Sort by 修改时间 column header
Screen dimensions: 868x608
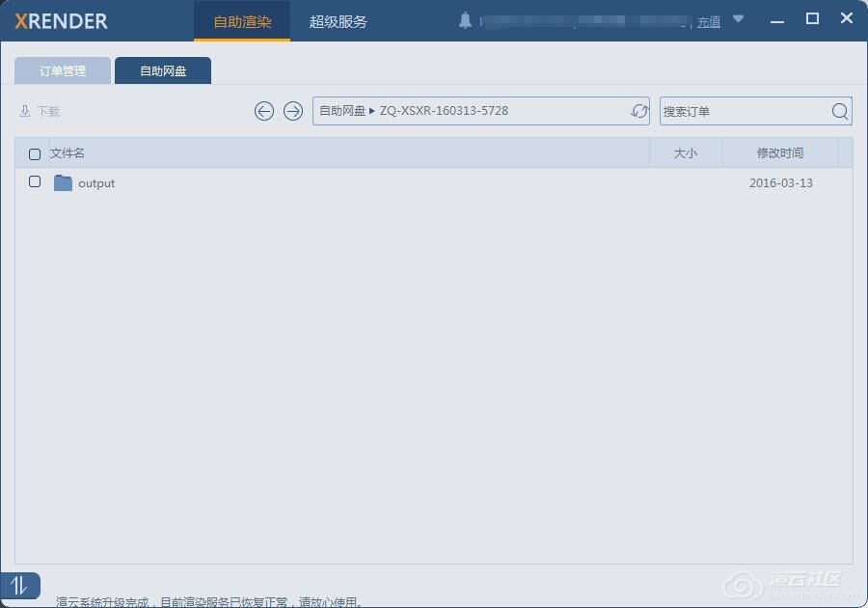[779, 152]
